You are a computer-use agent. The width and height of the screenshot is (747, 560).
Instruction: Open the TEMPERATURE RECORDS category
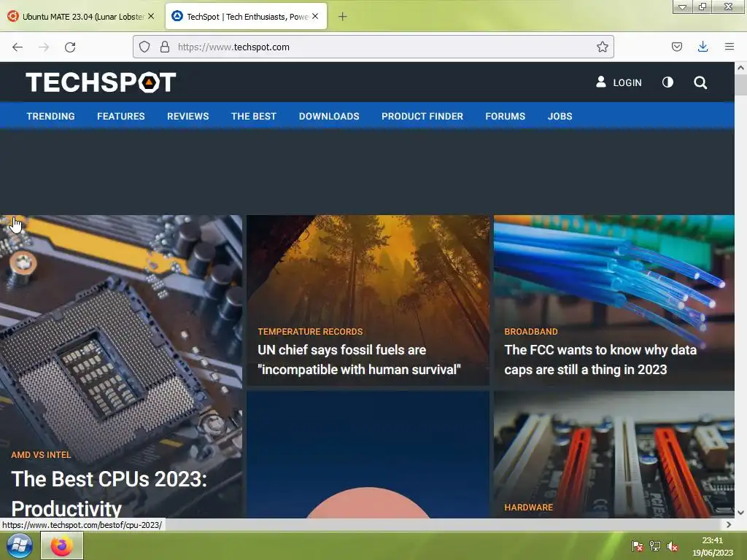[x=310, y=332]
